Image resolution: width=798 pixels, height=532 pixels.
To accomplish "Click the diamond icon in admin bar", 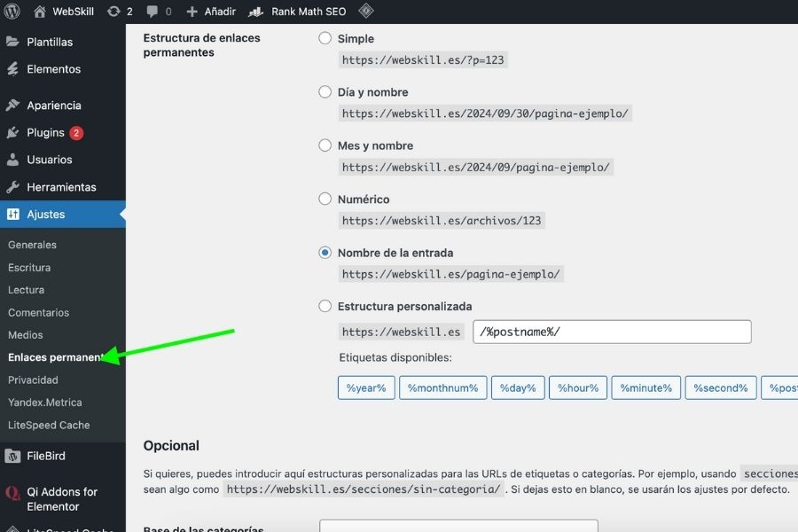I will [x=366, y=11].
